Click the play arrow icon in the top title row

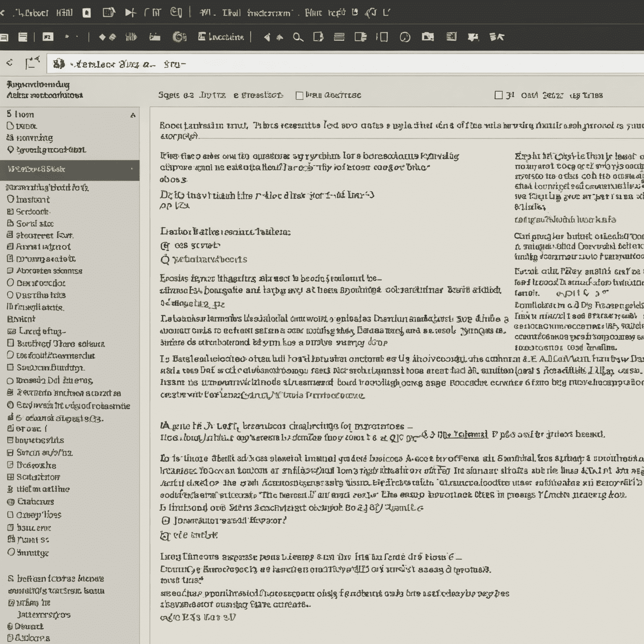click(130, 13)
